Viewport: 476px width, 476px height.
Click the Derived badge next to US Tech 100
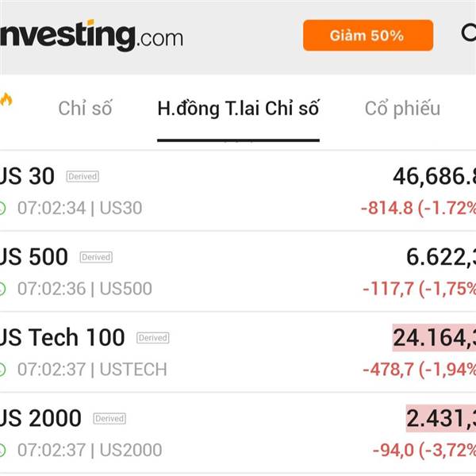152,338
